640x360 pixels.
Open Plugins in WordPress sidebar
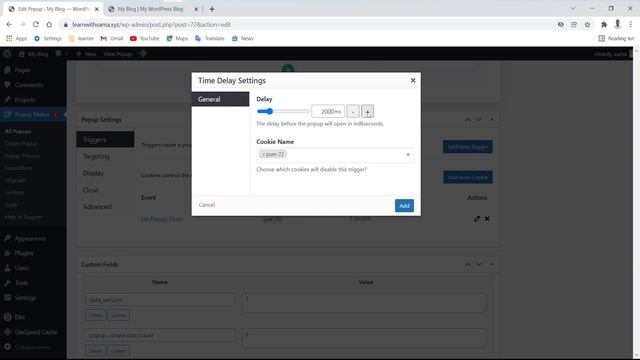(x=24, y=253)
